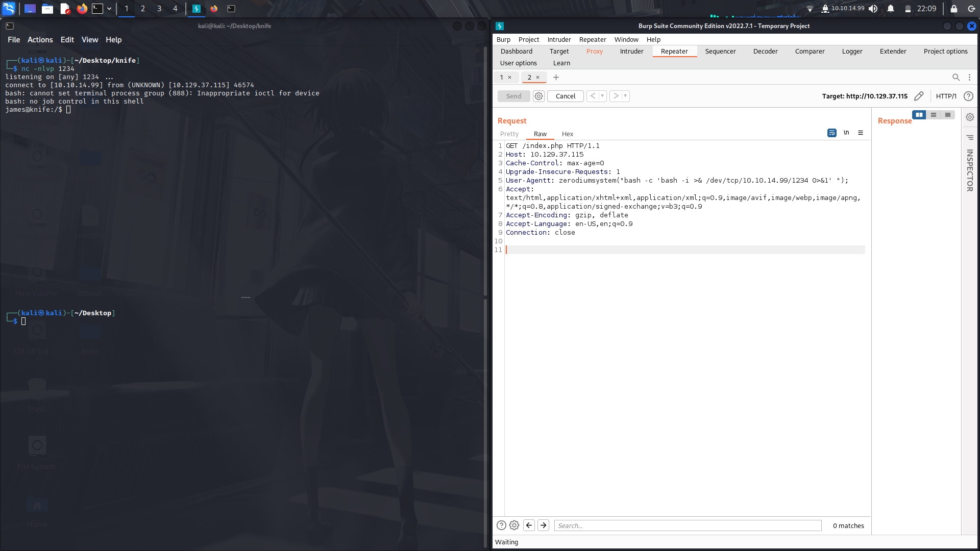Viewport: 980px width, 551px height.
Task: Show non-printable characters with the \n icon
Action: pos(846,133)
